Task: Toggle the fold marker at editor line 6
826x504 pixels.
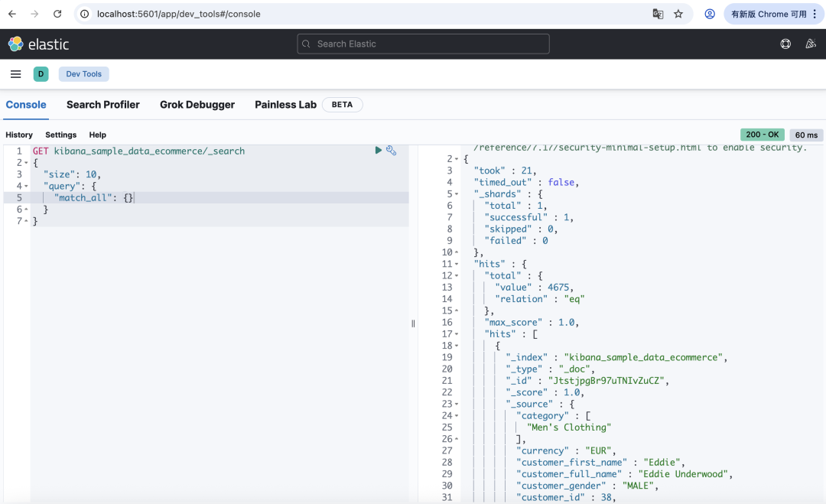Action: pos(26,209)
